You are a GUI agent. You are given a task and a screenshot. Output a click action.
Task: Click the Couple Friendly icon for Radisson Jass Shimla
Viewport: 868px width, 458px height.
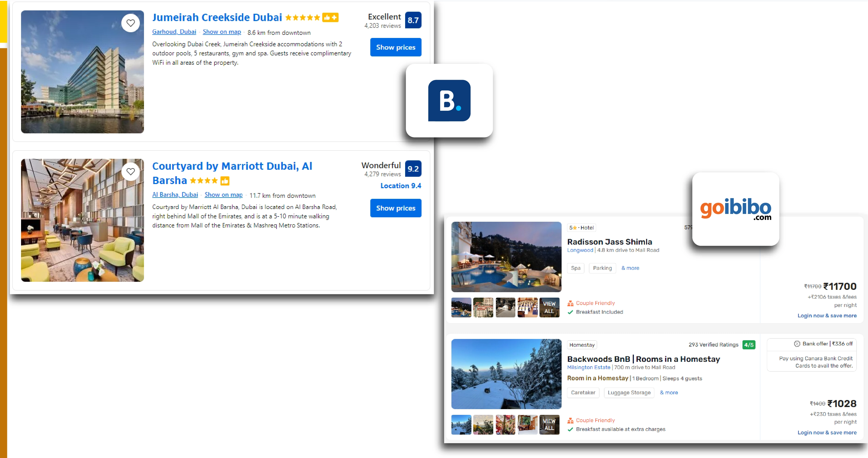570,303
